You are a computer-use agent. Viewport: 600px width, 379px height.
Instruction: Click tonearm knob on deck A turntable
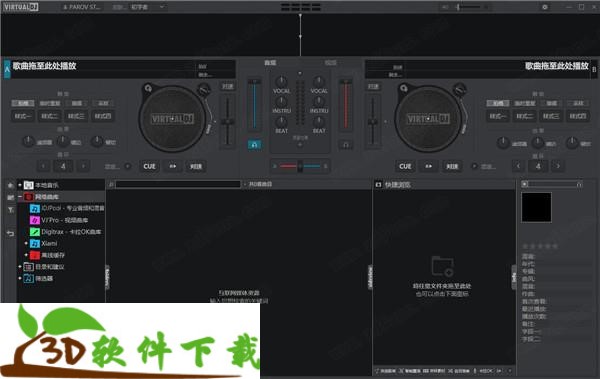point(204,90)
